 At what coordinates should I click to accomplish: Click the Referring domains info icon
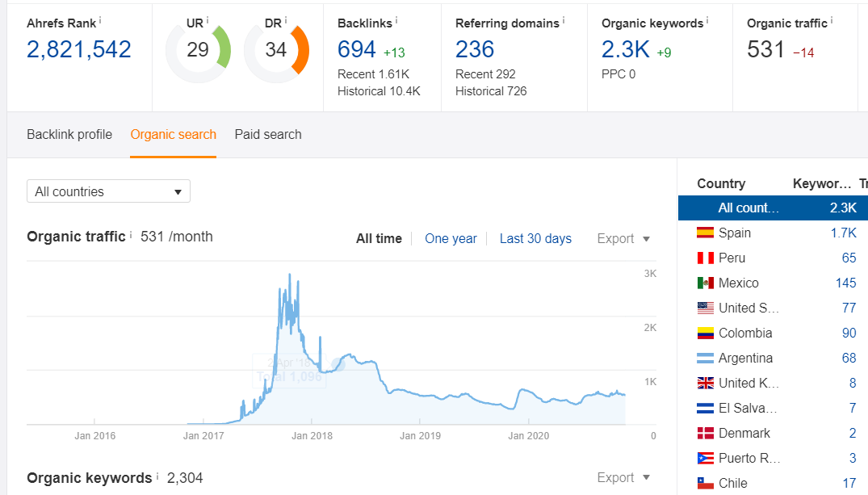564,20
